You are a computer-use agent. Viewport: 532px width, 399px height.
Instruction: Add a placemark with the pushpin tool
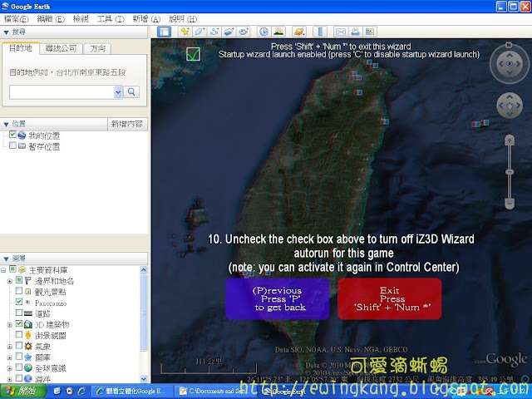pos(185,32)
